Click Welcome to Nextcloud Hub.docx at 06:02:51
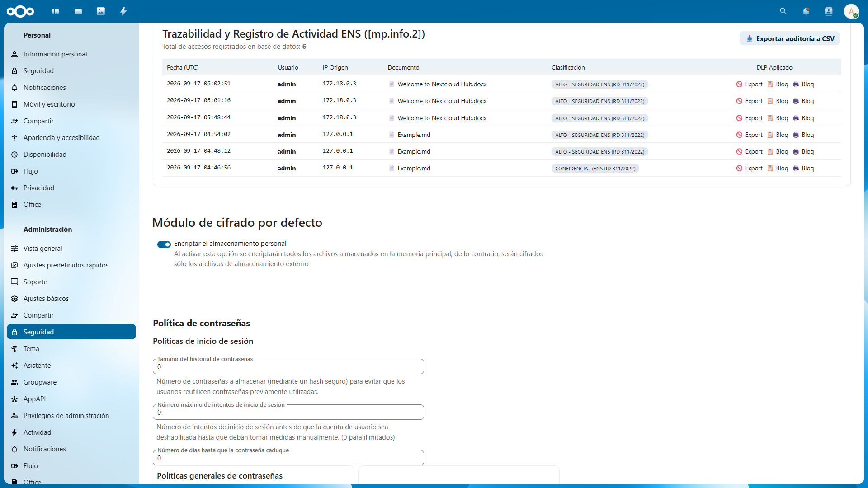This screenshot has height=488, width=868. 442,84
